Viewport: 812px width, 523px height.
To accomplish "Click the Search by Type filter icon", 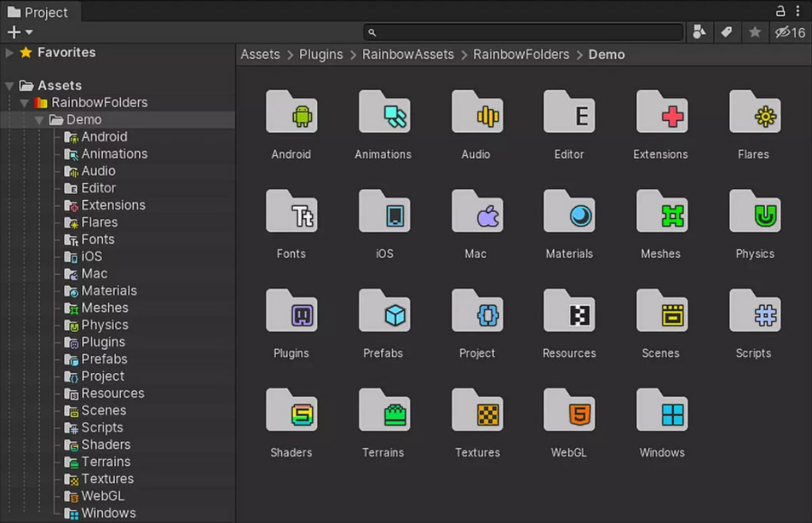I will 699,32.
